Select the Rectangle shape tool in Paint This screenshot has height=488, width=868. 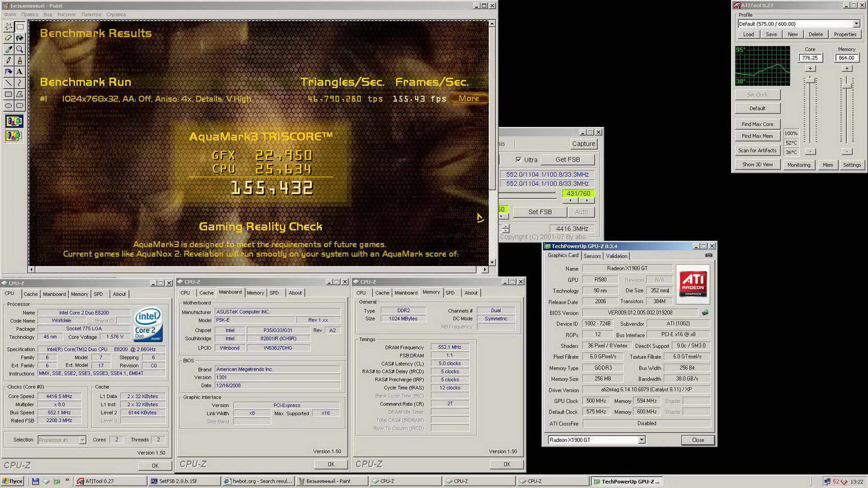click(8, 94)
